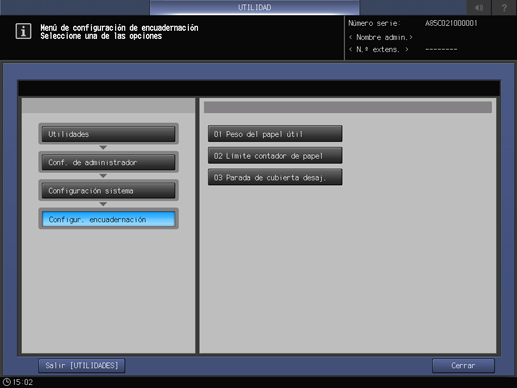The height and width of the screenshot is (388, 517).
Task: Click the information icon beside menu title
Action: coord(23,31)
